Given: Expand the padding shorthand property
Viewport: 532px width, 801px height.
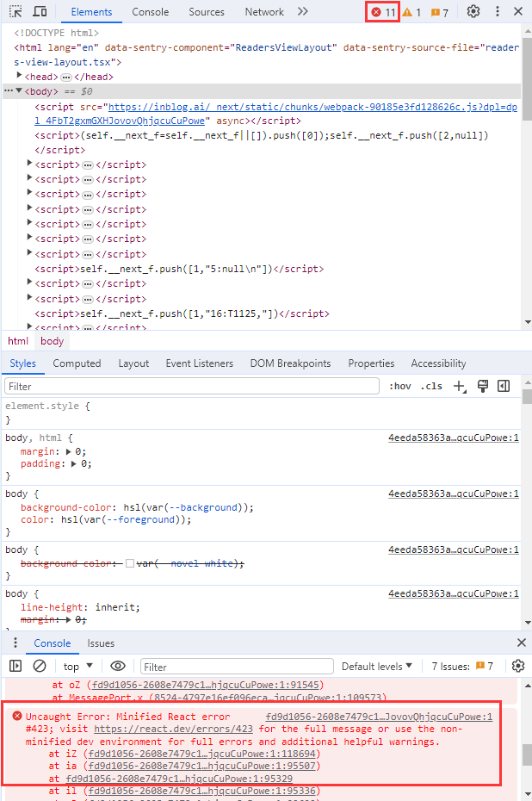Looking at the screenshot, I should 74,464.
